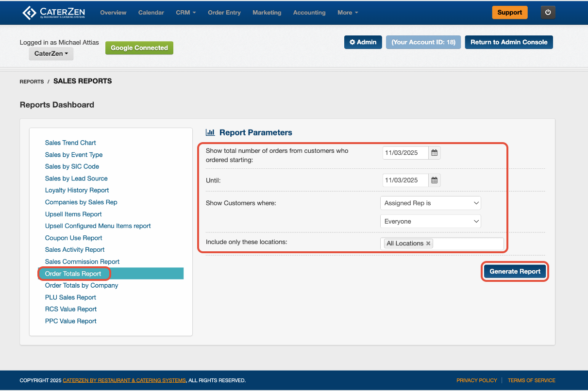
Task: Open Upsell Configured Menu Items report
Action: (x=98, y=226)
